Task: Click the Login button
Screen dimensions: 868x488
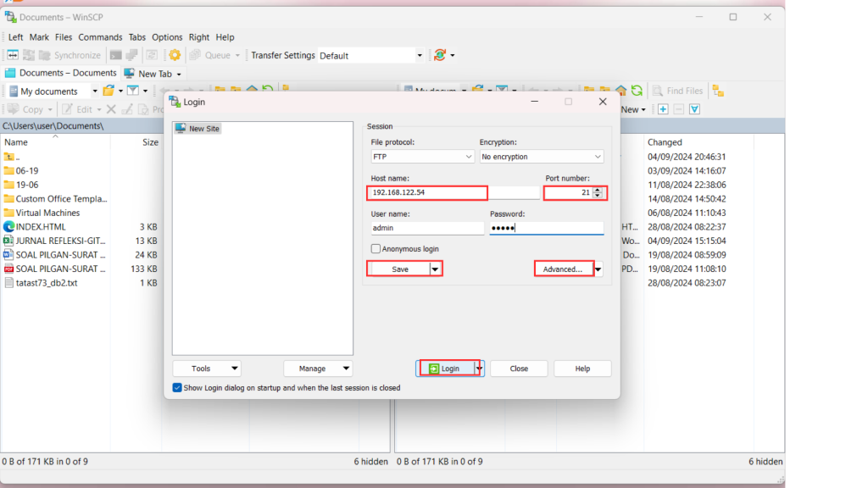Action: 449,369
